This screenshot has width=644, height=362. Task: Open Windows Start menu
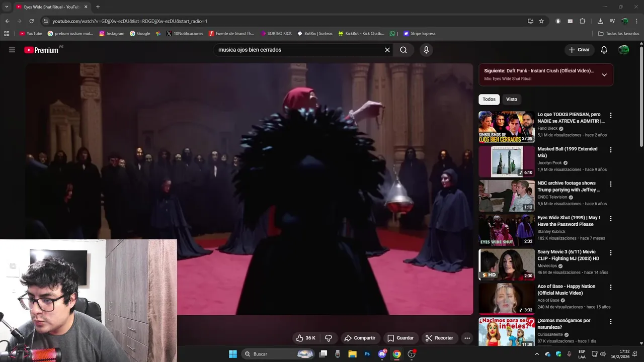point(233,354)
